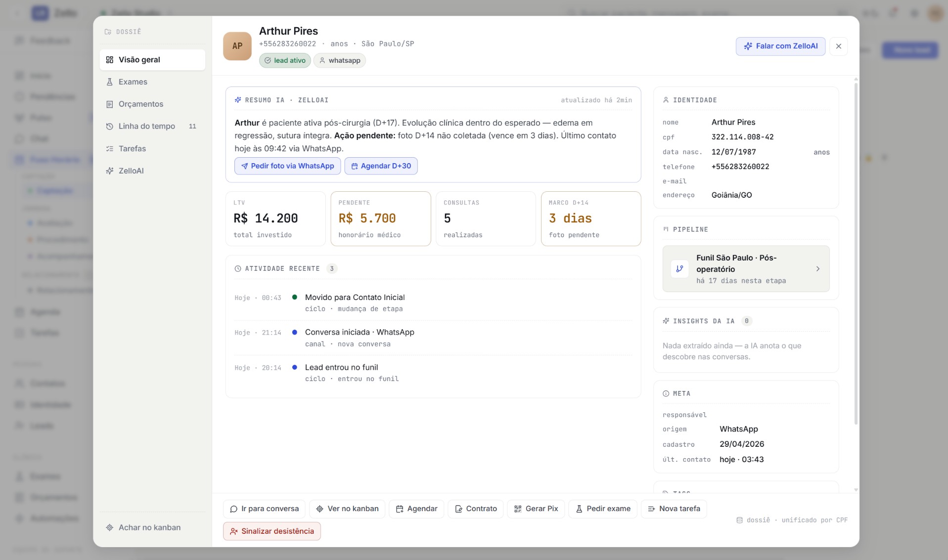Select Lead entrou no funil activity
The image size is (948, 560).
coord(433,373)
